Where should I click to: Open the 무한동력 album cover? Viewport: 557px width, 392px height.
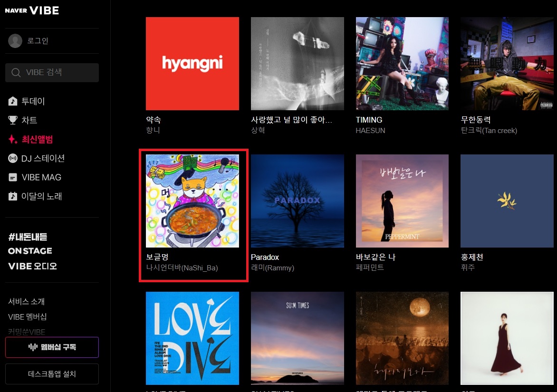507,64
